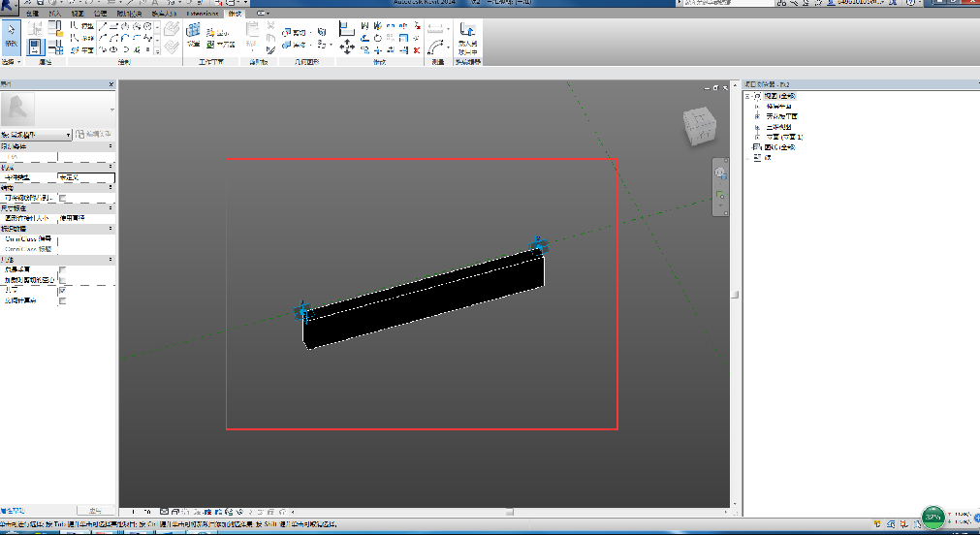Click the Cut geometry tool

(294, 32)
